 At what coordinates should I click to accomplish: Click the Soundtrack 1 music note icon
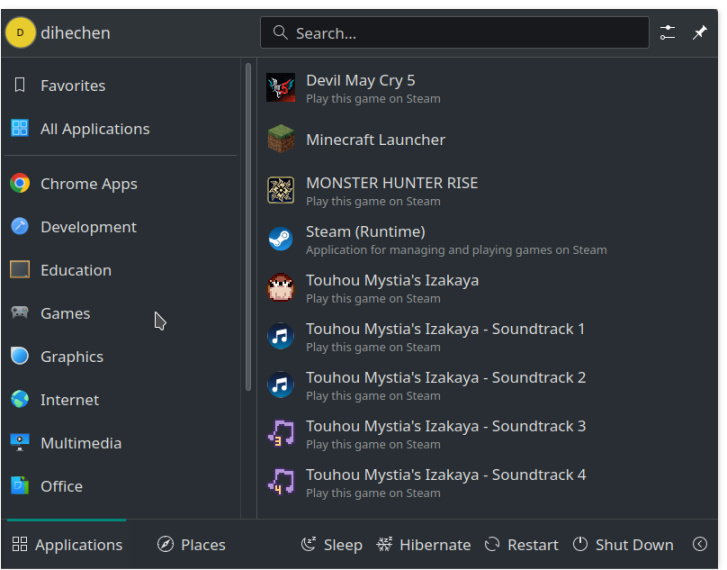coord(281,336)
